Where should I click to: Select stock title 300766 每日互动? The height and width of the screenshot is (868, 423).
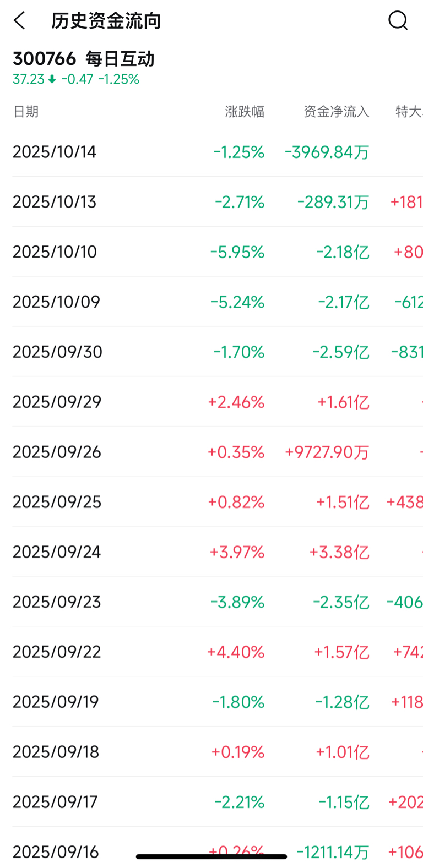click(84, 58)
